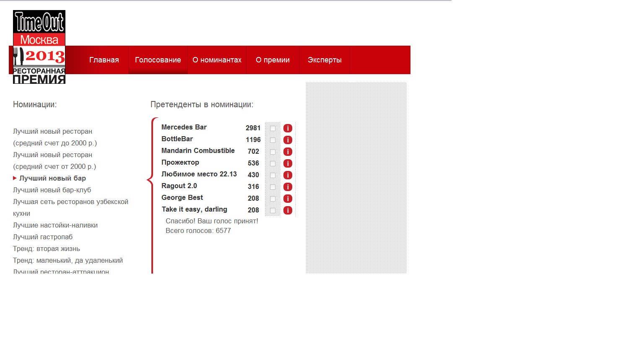
Task: Click the vote count 1196
Action: coord(253,140)
